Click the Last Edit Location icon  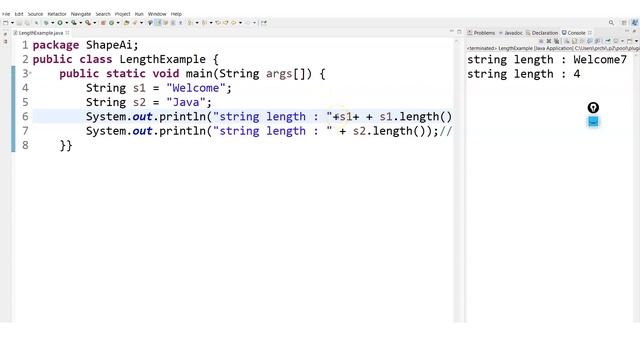218,23
